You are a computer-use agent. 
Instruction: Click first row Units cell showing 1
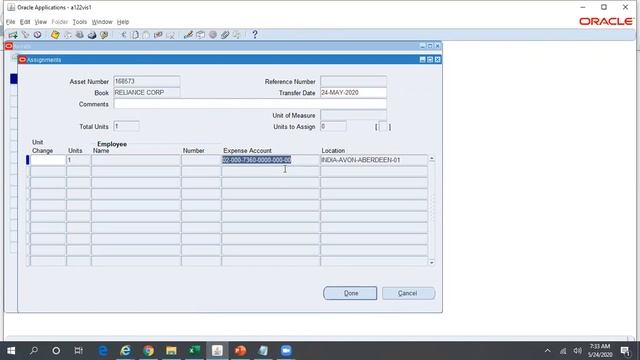click(x=78, y=160)
